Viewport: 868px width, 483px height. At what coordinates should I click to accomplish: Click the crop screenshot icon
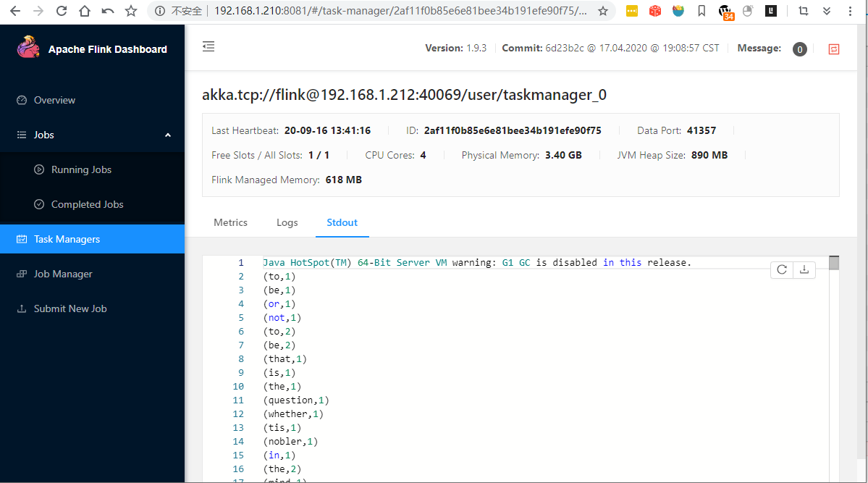[804, 11]
